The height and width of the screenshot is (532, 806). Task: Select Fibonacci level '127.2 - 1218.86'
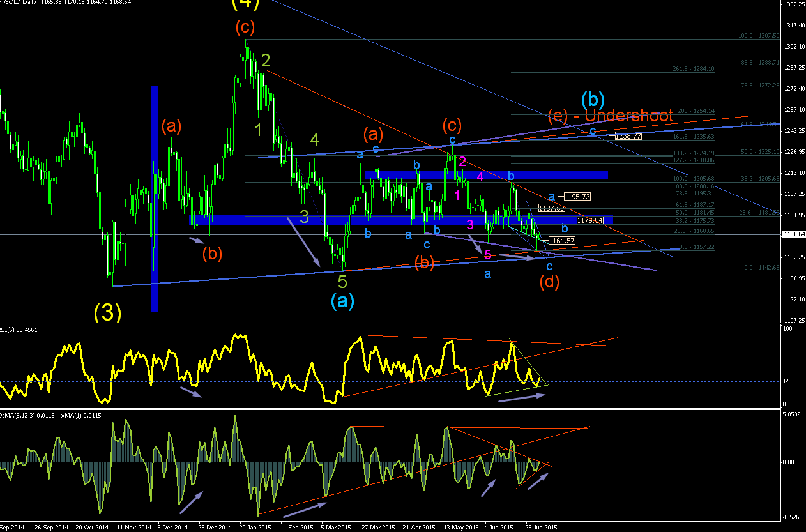pos(693,160)
